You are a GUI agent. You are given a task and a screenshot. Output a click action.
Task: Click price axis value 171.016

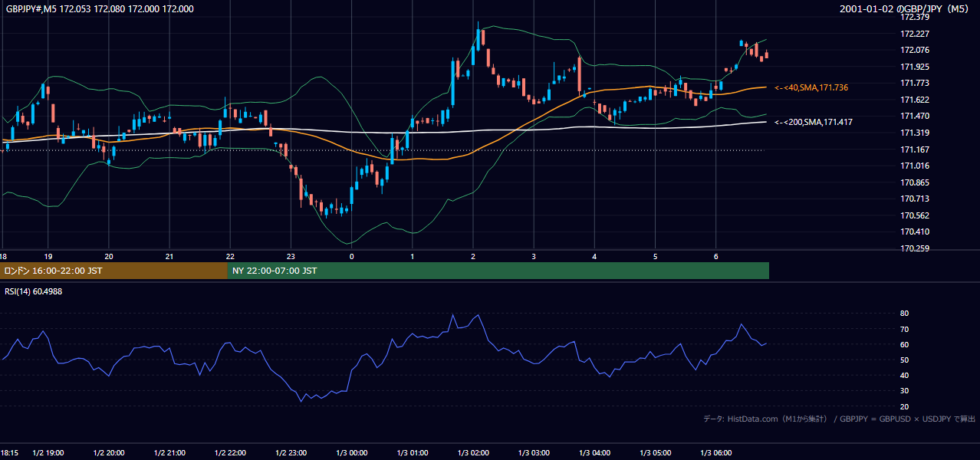(x=915, y=166)
